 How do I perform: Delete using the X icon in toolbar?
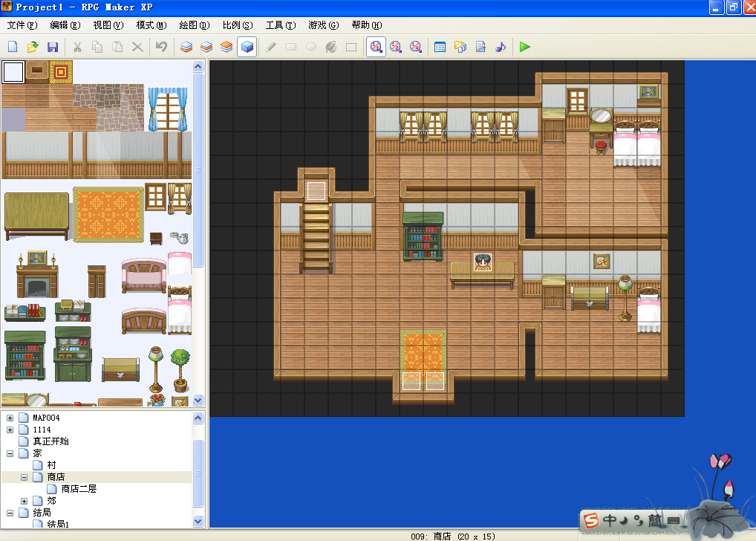137,47
